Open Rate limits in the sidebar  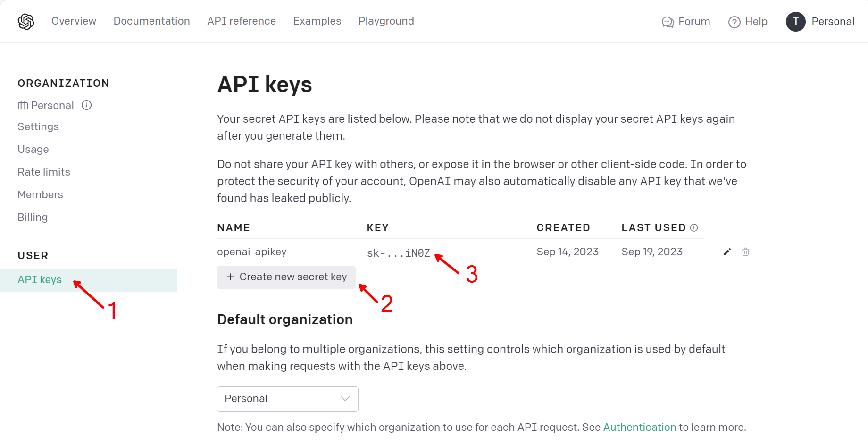click(44, 172)
